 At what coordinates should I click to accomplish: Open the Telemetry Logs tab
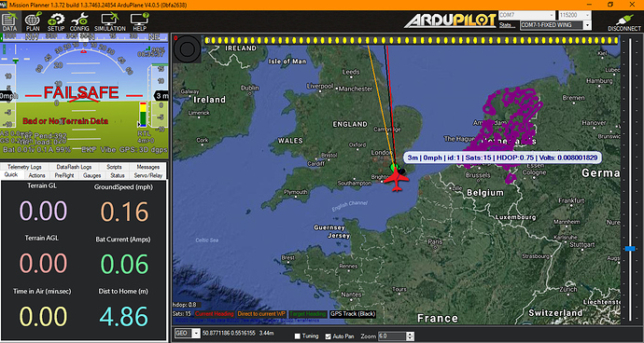(x=24, y=167)
